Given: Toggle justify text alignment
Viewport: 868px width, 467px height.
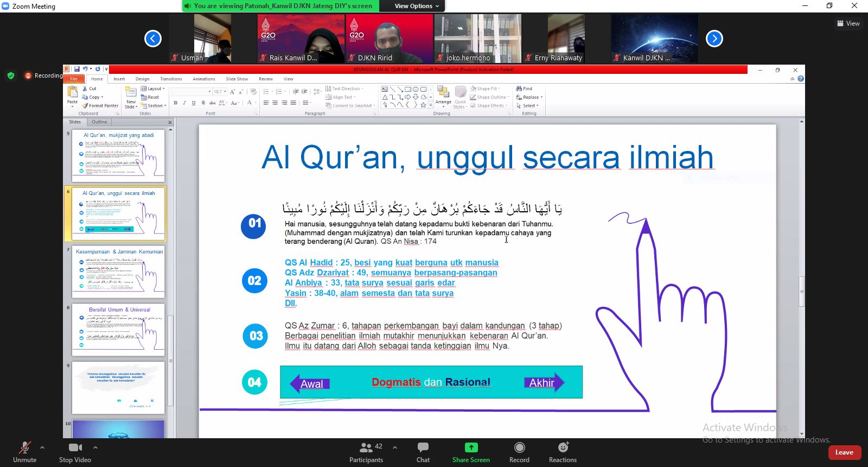Looking at the screenshot, I should pos(293,103).
